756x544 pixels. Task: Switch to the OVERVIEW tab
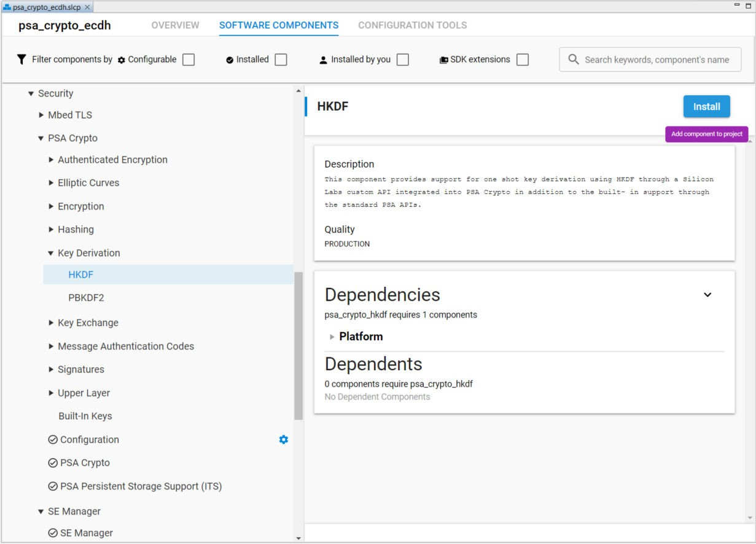[x=174, y=25]
